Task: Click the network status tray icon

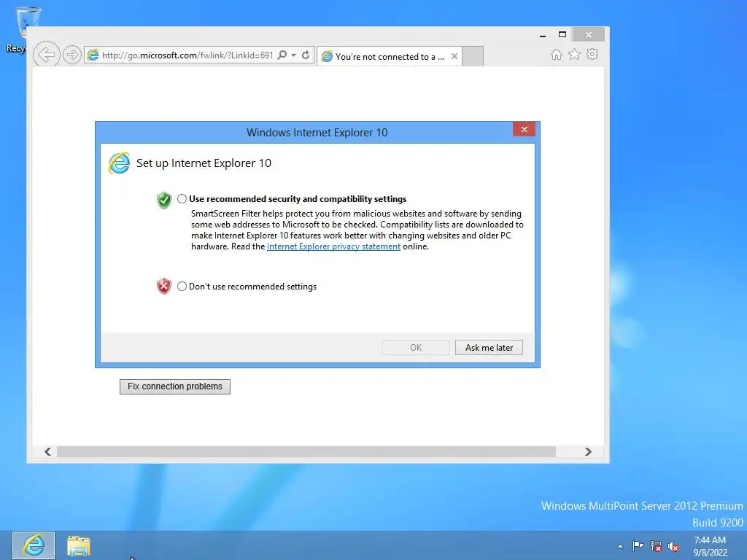Action: [656, 546]
